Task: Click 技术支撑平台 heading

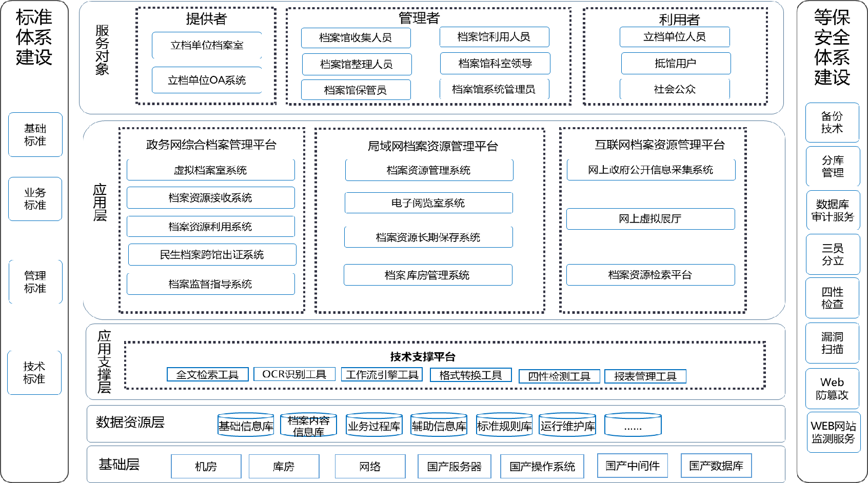Action: [x=423, y=357]
